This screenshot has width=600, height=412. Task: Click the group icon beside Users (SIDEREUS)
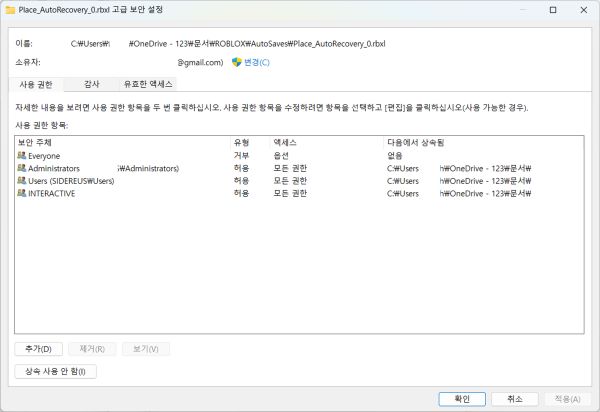[x=21, y=181]
